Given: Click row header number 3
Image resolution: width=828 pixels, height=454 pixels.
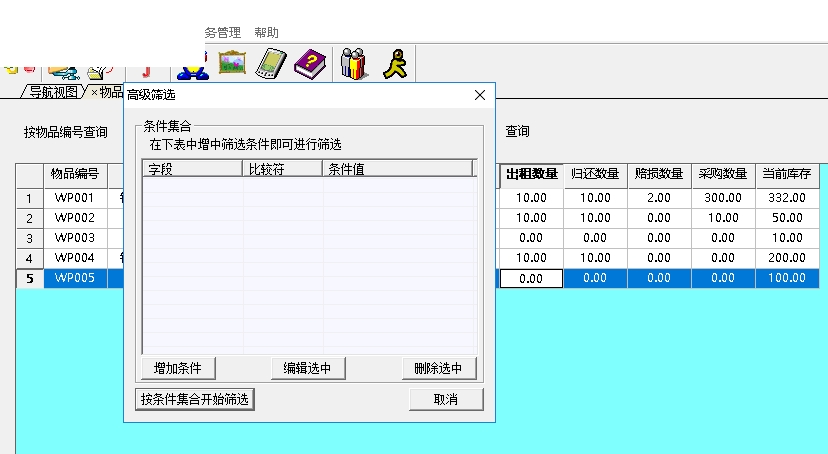Looking at the screenshot, I should pyautogui.click(x=30, y=239).
